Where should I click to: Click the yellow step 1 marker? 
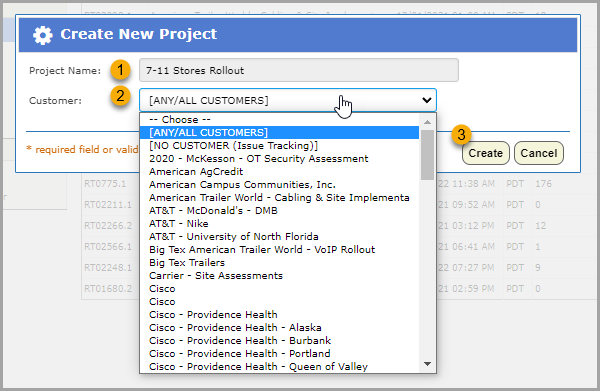[x=121, y=70]
